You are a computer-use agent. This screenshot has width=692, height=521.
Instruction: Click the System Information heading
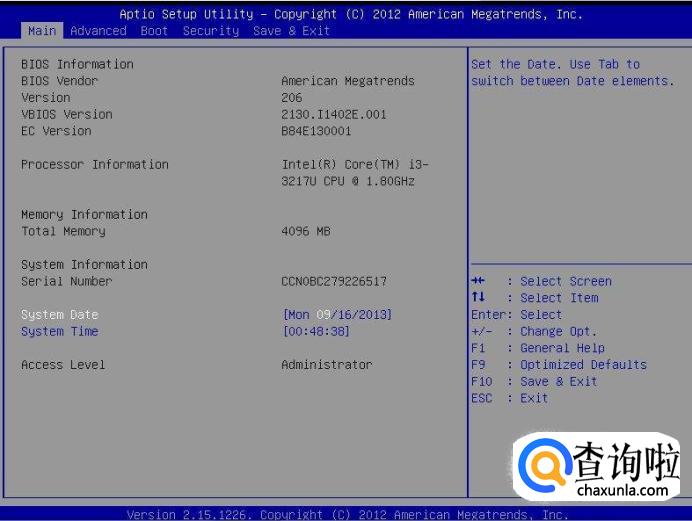pyautogui.click(x=84, y=265)
